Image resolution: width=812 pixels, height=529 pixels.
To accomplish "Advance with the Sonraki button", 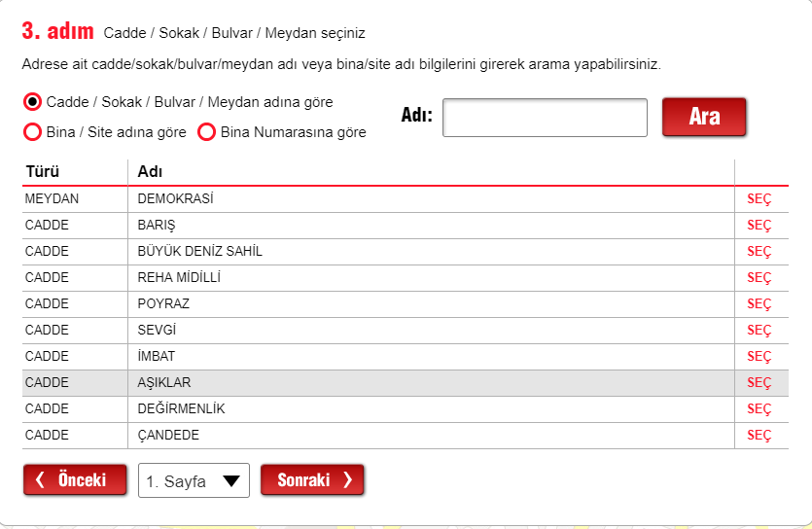I will 312,479.
